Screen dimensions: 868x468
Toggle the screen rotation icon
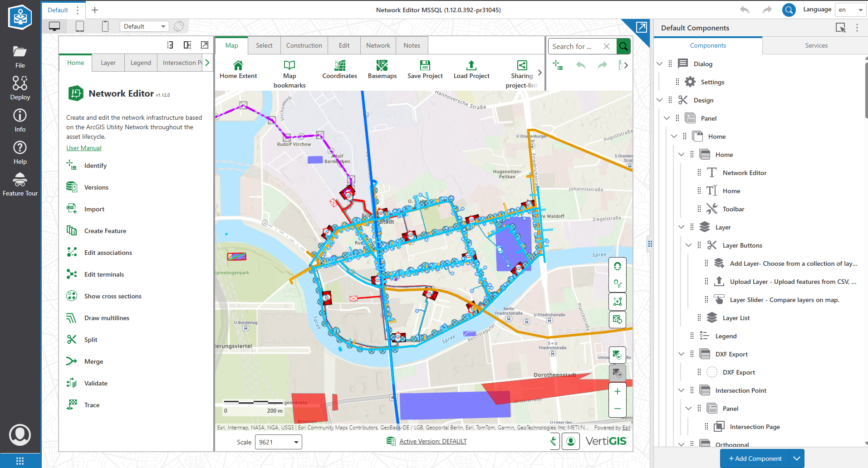[179, 26]
